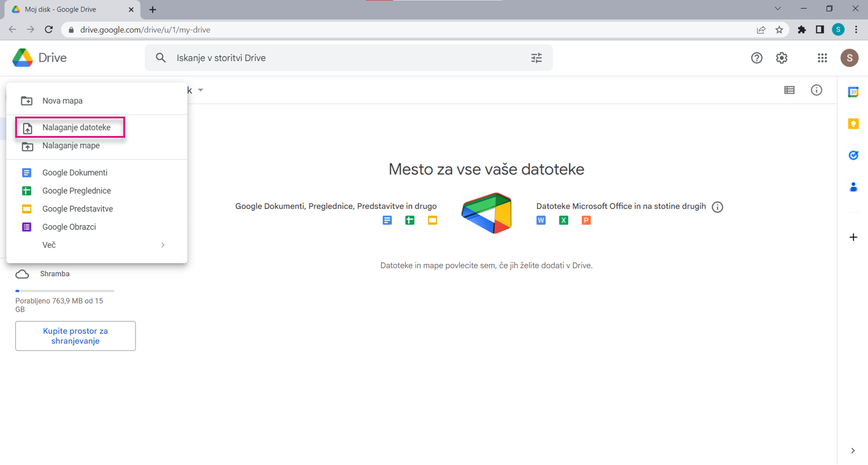Click Kupite prostor za shranjevanje button
Screen dimensions: 868x465
[x=75, y=336]
